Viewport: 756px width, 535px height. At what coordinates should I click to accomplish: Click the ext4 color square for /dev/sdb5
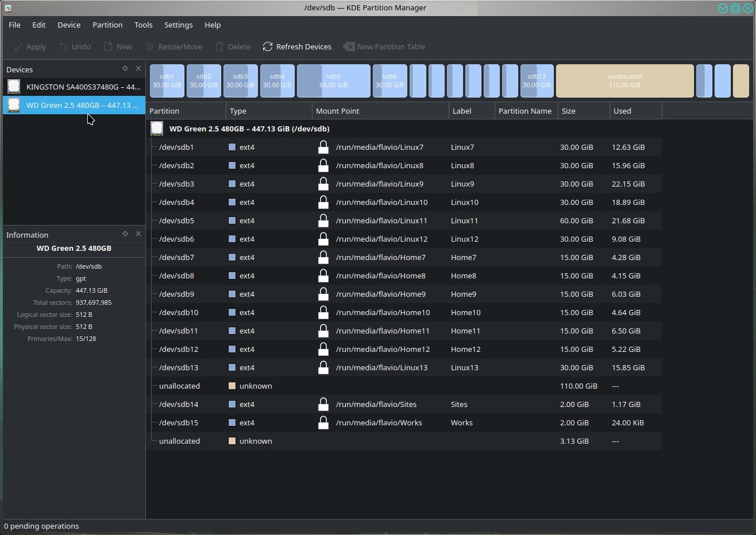[x=232, y=220]
